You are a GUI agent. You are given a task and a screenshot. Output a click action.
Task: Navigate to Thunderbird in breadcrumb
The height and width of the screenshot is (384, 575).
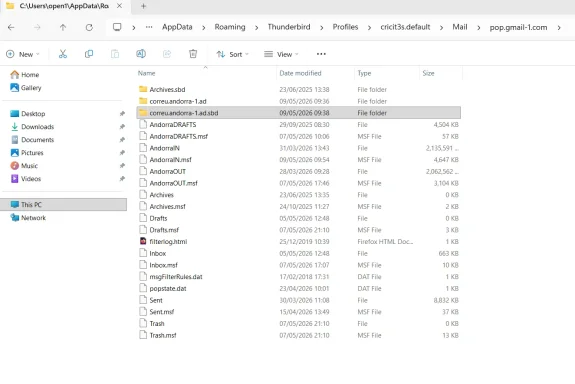289,27
